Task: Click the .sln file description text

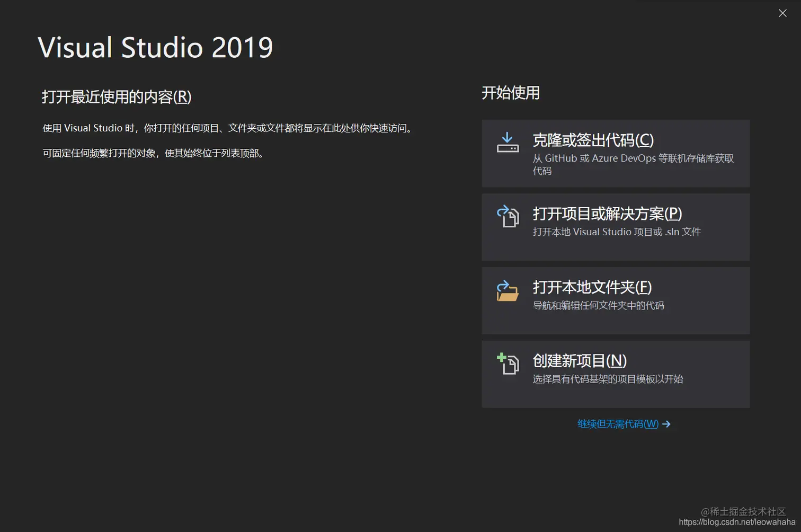Action: coord(616,232)
